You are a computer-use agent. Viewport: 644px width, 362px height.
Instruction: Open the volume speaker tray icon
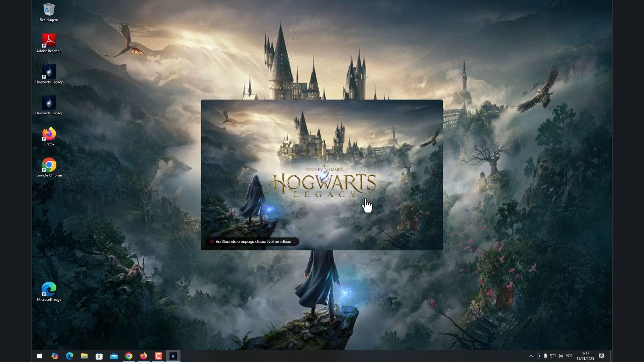point(560,356)
